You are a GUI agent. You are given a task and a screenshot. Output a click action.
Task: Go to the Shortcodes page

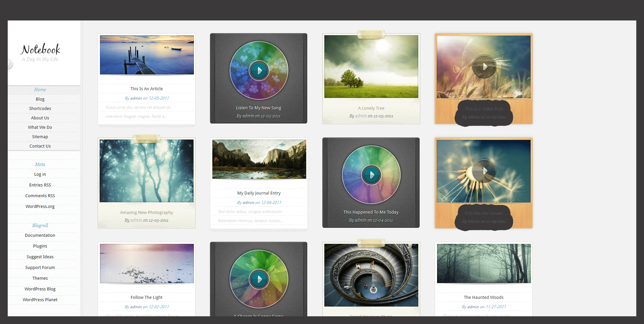click(x=40, y=108)
